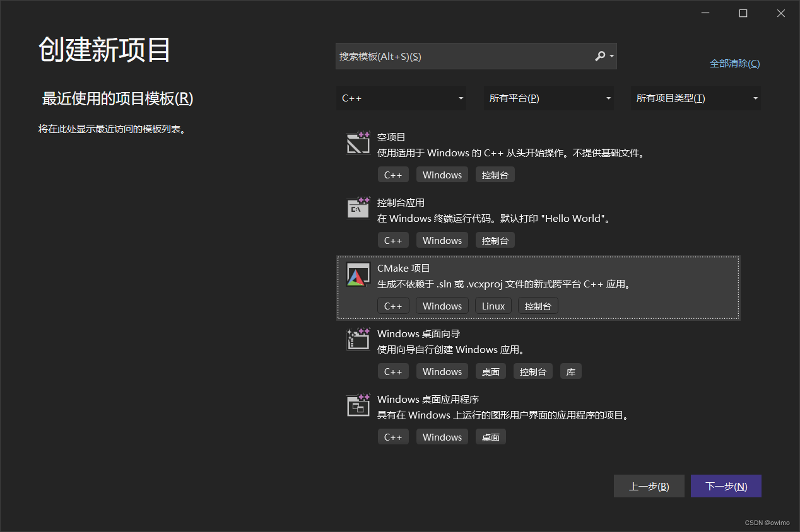
Task: Click the 桌面 tag under Windows 桌面应用程序
Action: pyautogui.click(x=490, y=436)
